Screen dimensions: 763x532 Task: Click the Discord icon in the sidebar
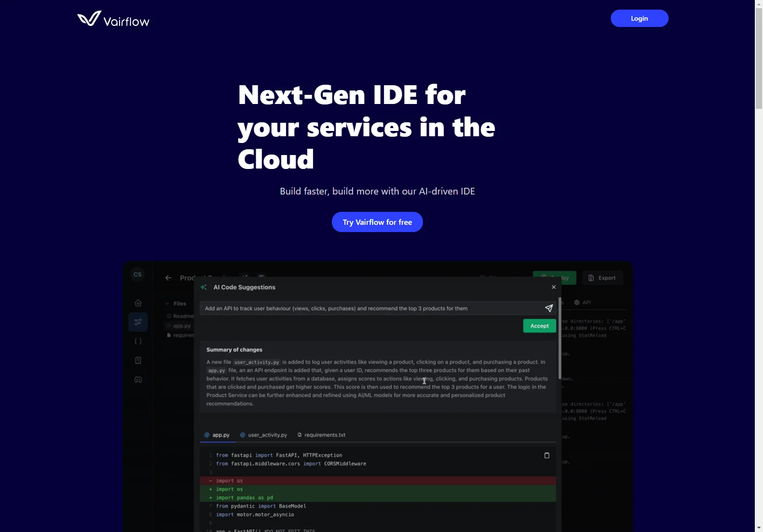tap(138, 380)
